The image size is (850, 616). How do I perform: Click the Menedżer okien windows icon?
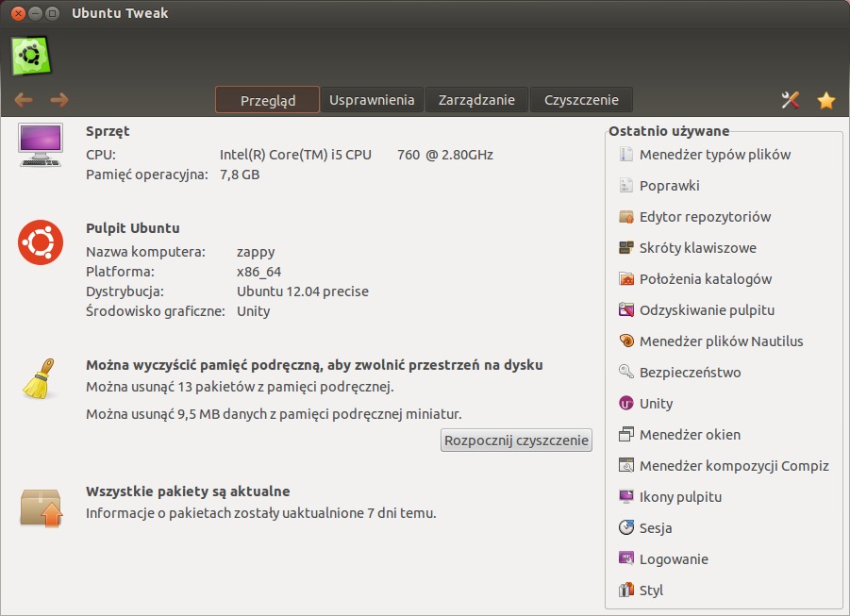tap(626, 434)
